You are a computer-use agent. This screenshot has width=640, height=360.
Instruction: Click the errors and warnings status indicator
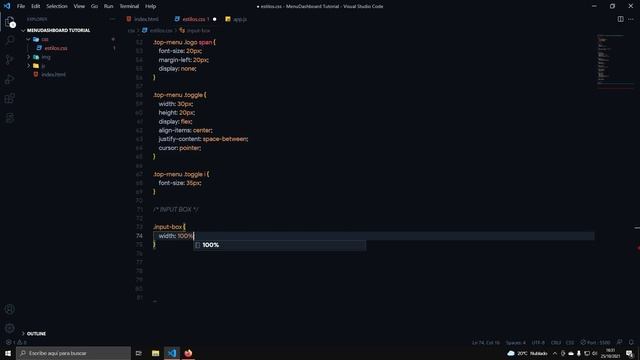click(16, 342)
